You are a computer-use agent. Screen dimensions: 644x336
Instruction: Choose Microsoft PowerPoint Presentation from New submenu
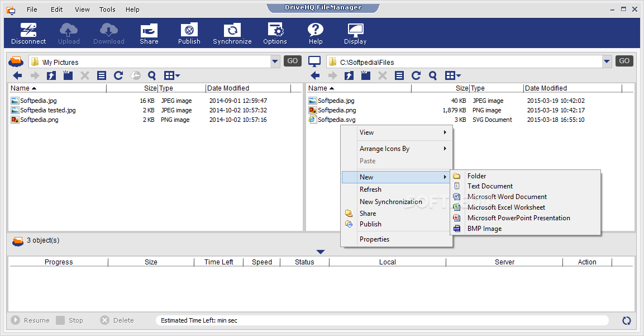click(526, 218)
